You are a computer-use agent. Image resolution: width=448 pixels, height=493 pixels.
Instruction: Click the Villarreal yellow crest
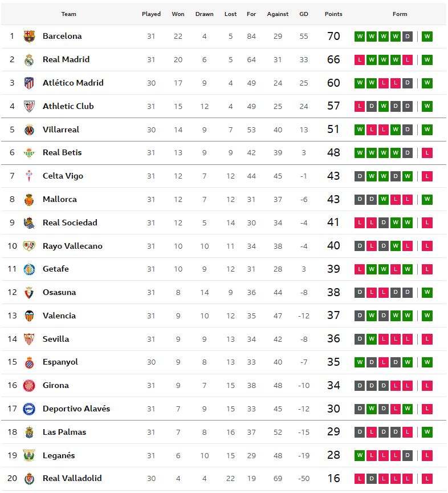[29, 130]
